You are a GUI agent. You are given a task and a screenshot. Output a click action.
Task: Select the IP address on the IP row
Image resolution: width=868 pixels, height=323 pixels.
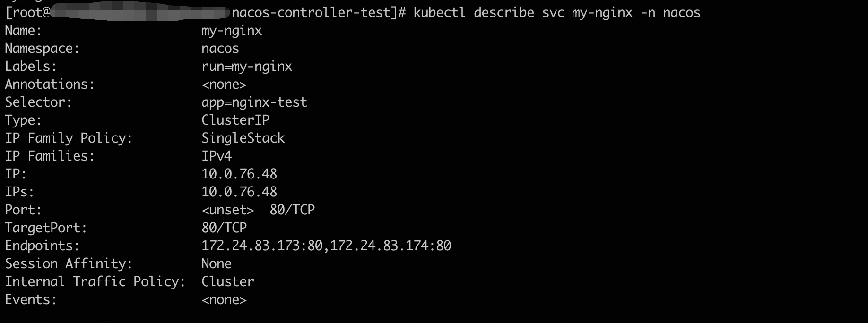tap(239, 174)
